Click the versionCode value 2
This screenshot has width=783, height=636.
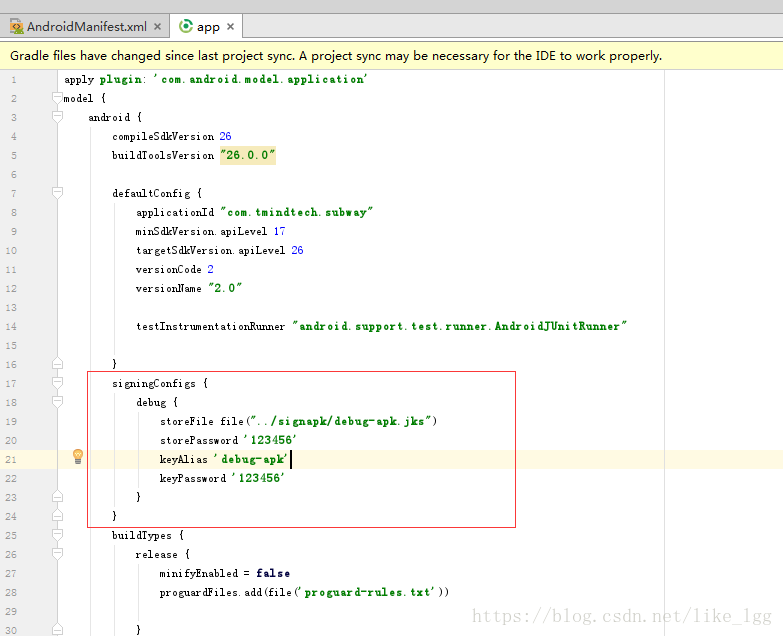[x=210, y=269]
